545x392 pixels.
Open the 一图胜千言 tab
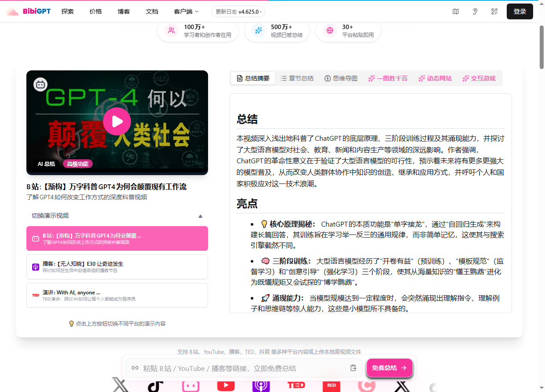388,78
